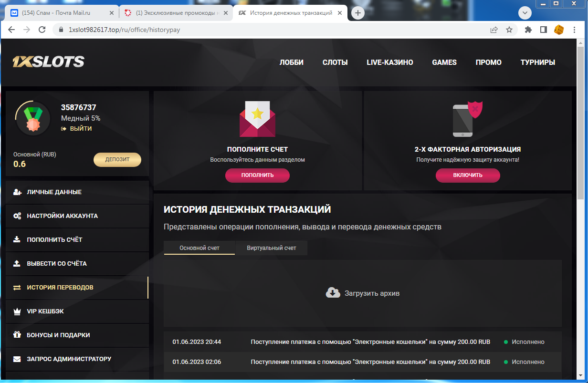This screenshot has width=588, height=383.
Task: Click the account settings gears icon
Action: (17, 216)
